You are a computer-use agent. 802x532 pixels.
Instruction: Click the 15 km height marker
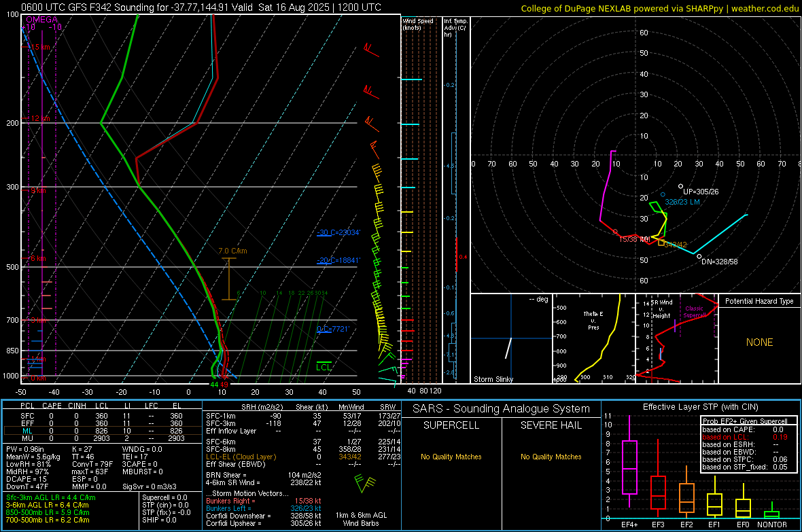click(x=40, y=47)
